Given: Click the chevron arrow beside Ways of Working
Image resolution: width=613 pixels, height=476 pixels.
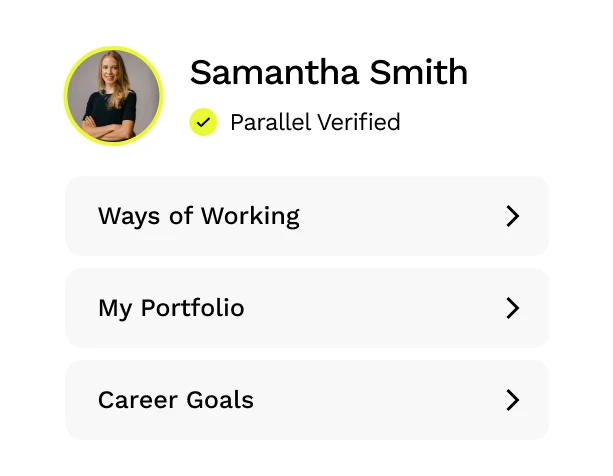Looking at the screenshot, I should tap(513, 216).
